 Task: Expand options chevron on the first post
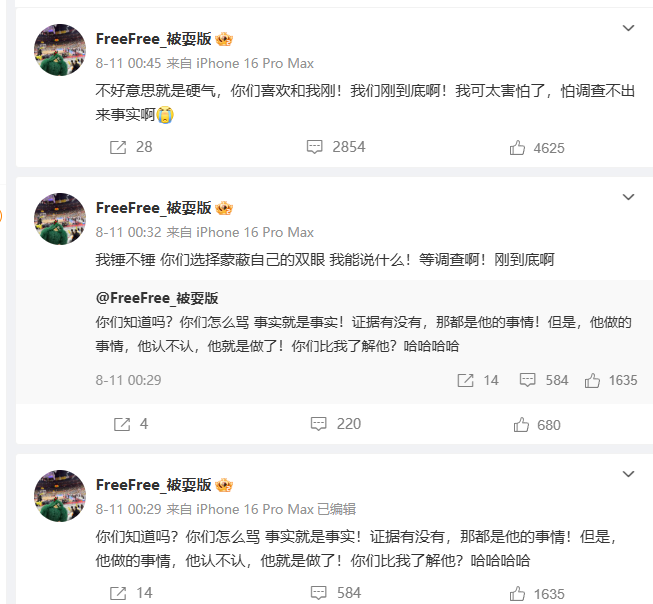point(628,28)
